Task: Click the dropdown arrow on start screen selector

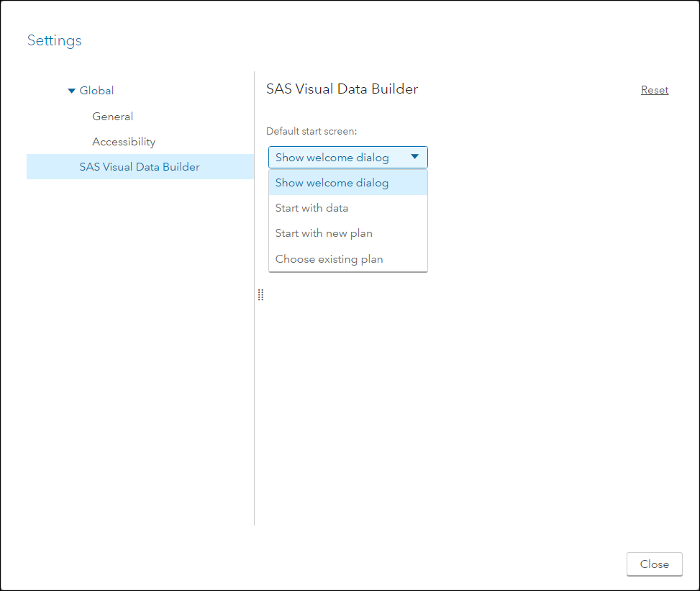Action: (x=414, y=157)
